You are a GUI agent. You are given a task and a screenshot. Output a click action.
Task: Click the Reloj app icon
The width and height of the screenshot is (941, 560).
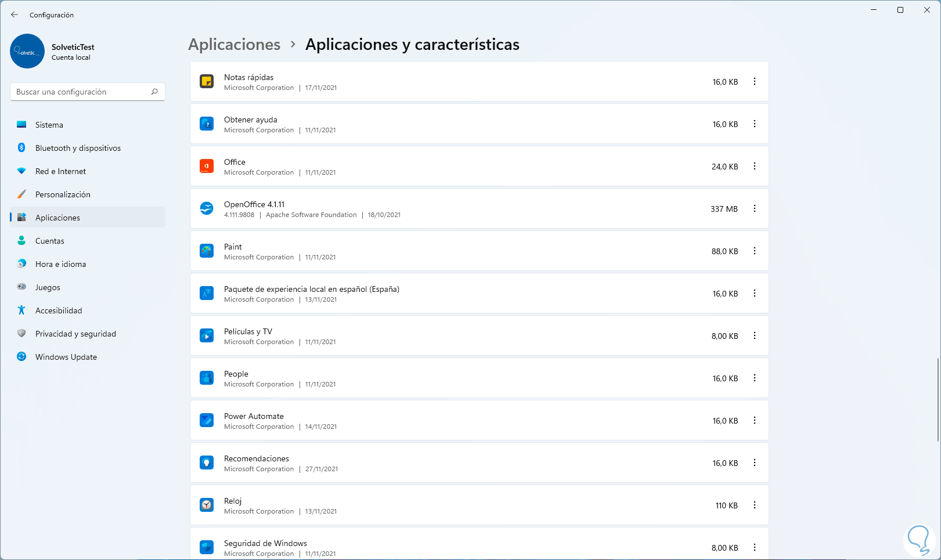coord(207,505)
